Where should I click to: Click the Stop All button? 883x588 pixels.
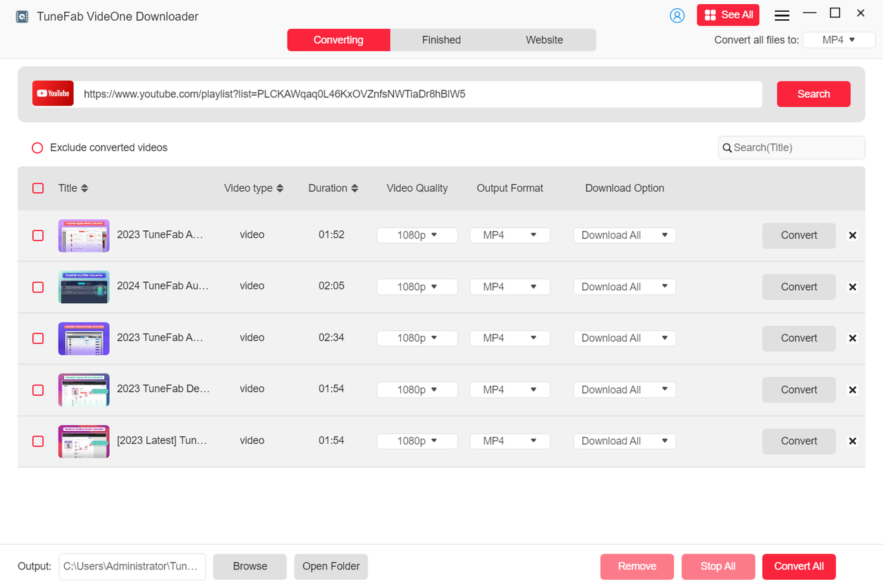coord(718,566)
